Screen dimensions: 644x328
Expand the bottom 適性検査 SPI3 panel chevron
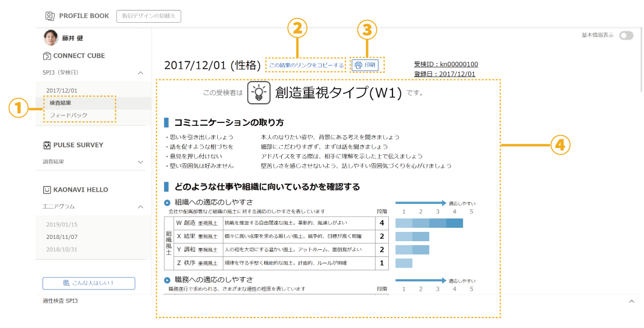point(632,301)
